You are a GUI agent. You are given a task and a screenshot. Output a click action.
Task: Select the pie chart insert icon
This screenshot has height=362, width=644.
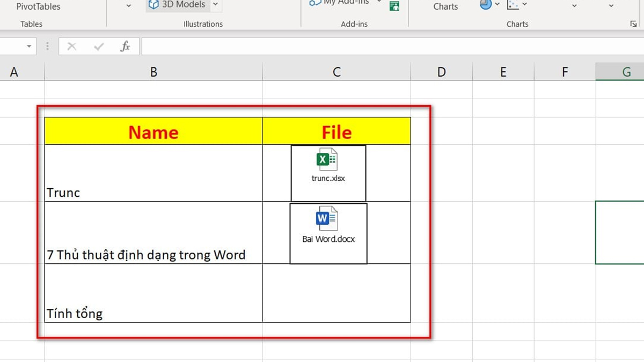(x=485, y=4)
